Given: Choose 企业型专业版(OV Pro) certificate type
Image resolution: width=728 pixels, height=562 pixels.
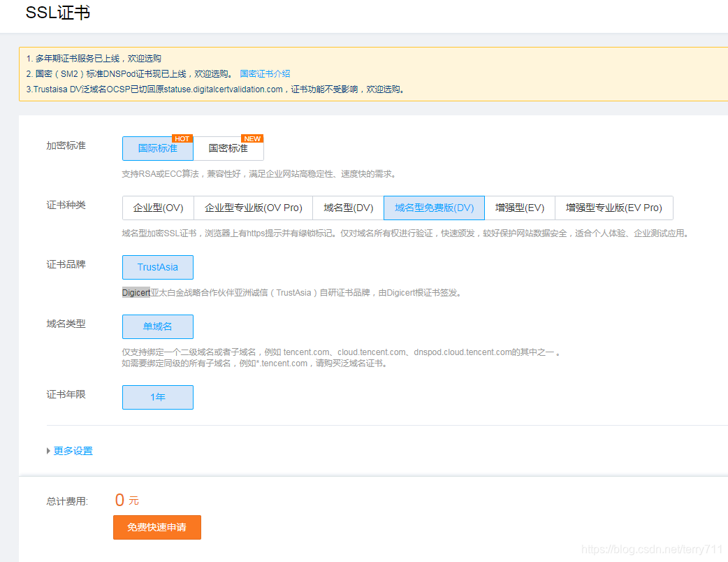Looking at the screenshot, I should click(x=253, y=208).
